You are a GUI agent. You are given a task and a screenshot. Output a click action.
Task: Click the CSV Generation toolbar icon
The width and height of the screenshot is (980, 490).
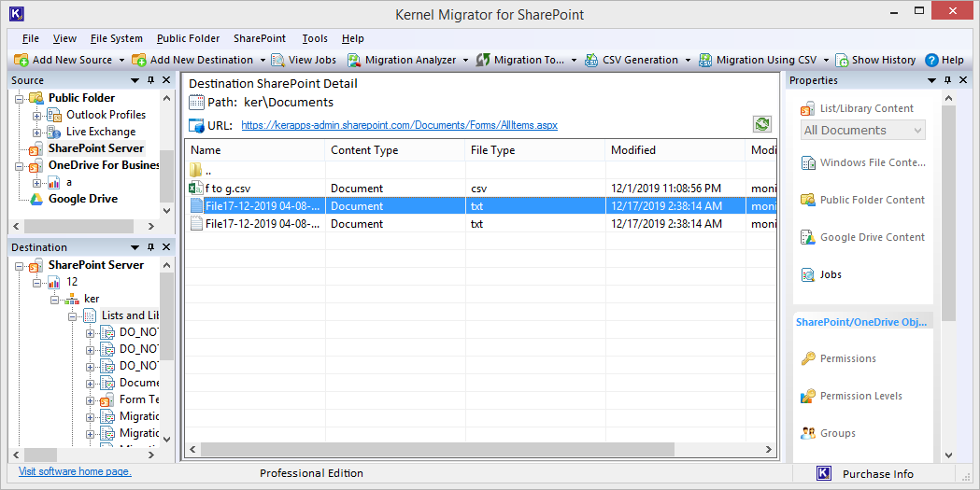pyautogui.click(x=591, y=60)
